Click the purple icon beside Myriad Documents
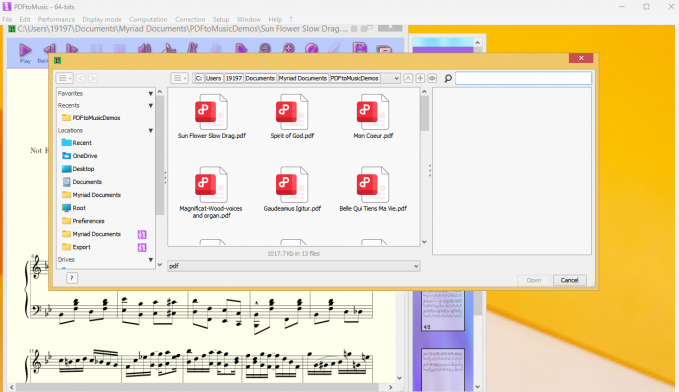679x392 pixels. (x=142, y=234)
